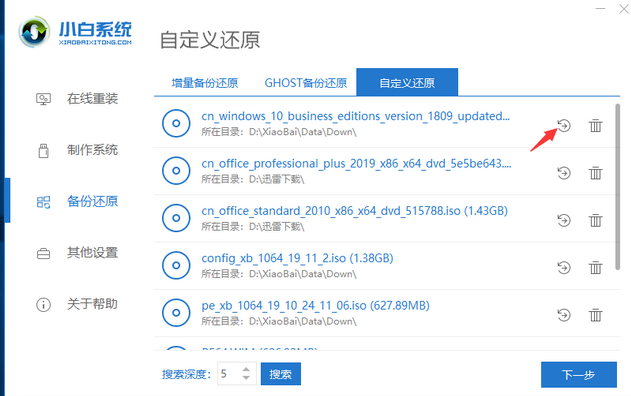631x396 pixels.
Task: Click disc icon of cn_office_standard_2010 row
Action: coord(176,218)
